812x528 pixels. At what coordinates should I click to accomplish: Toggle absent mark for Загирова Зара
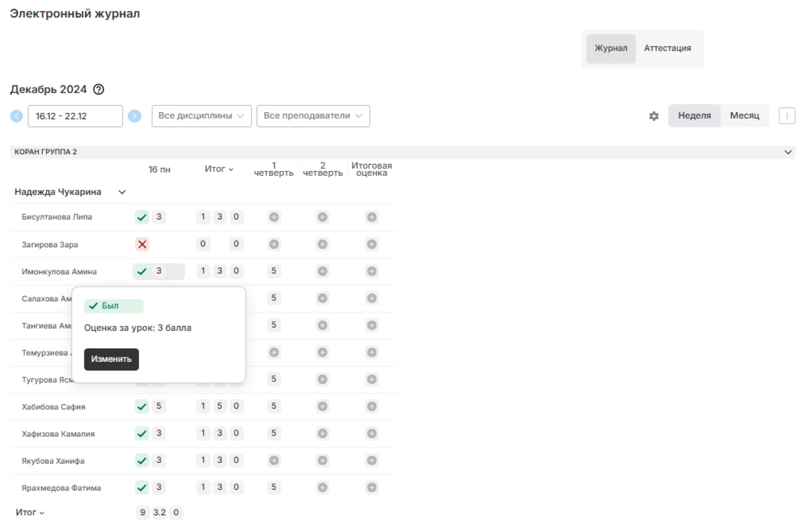tap(142, 244)
